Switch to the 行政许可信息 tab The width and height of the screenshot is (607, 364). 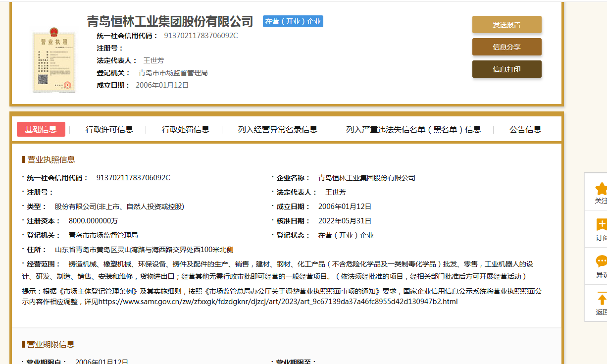pos(109,129)
